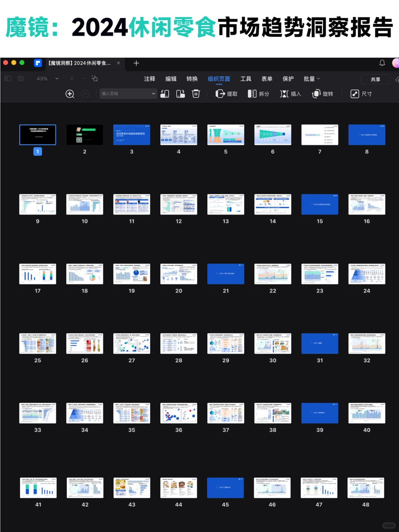
Task: Select page 39 thumbnail
Action: [320, 413]
